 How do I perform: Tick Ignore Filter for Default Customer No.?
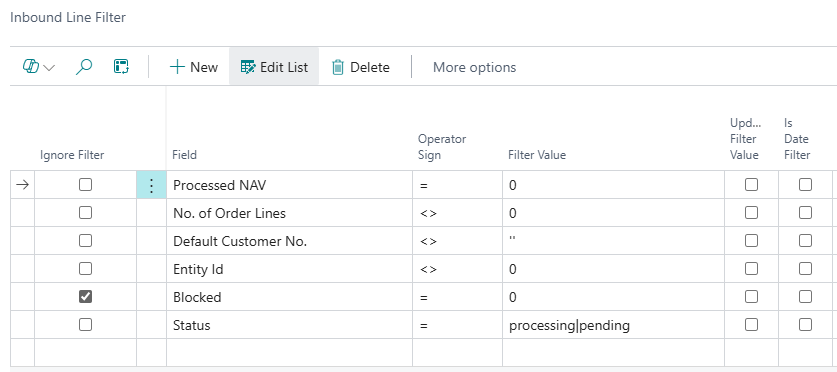pyautogui.click(x=85, y=241)
